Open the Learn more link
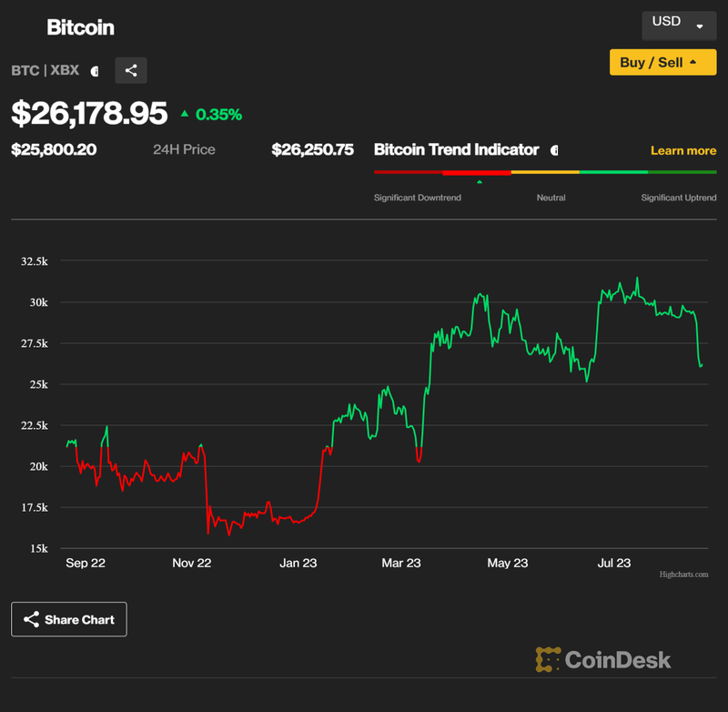This screenshot has width=728, height=712. [683, 150]
